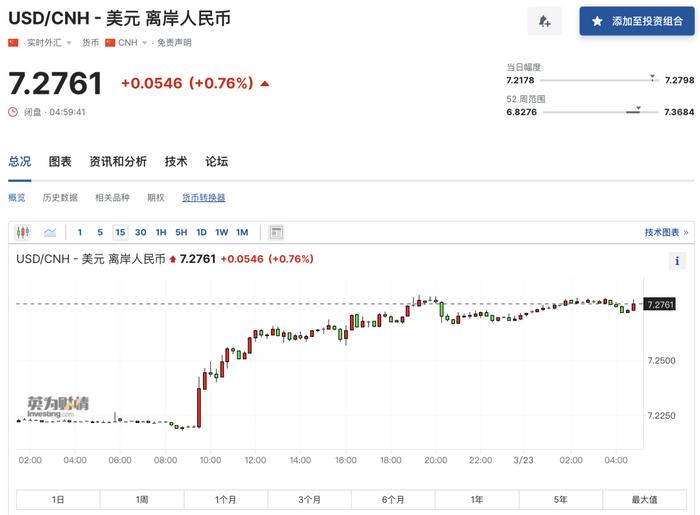
Task: Choose the 1年 time range
Action: tap(477, 499)
